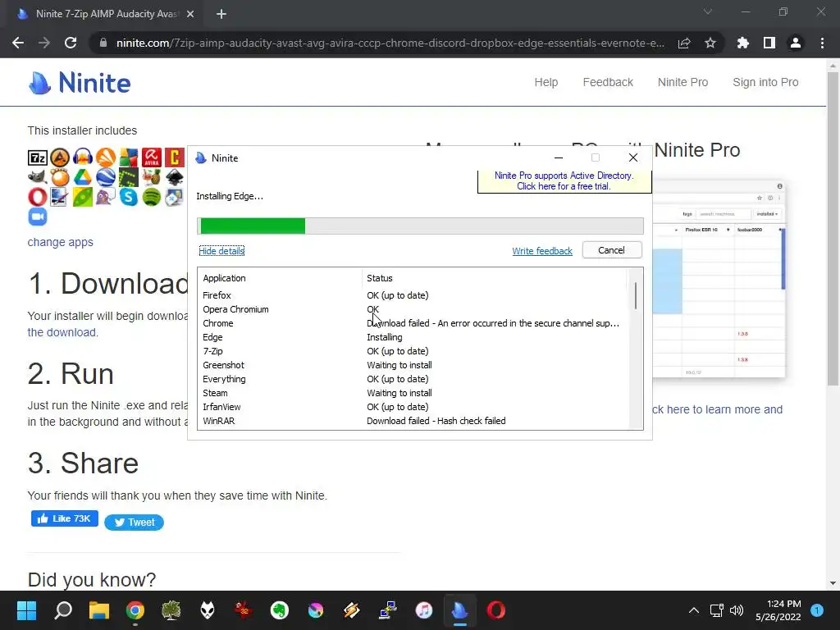Show hidden system tray icons

click(x=694, y=610)
